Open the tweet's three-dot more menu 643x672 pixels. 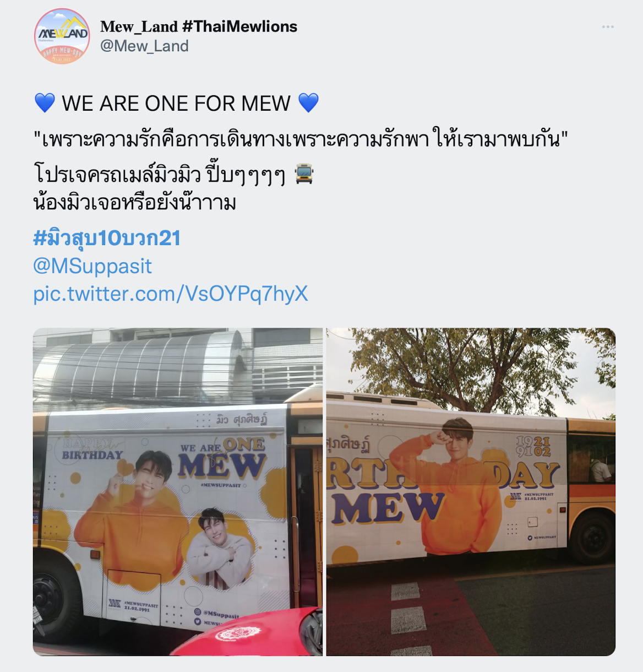pyautogui.click(x=608, y=27)
